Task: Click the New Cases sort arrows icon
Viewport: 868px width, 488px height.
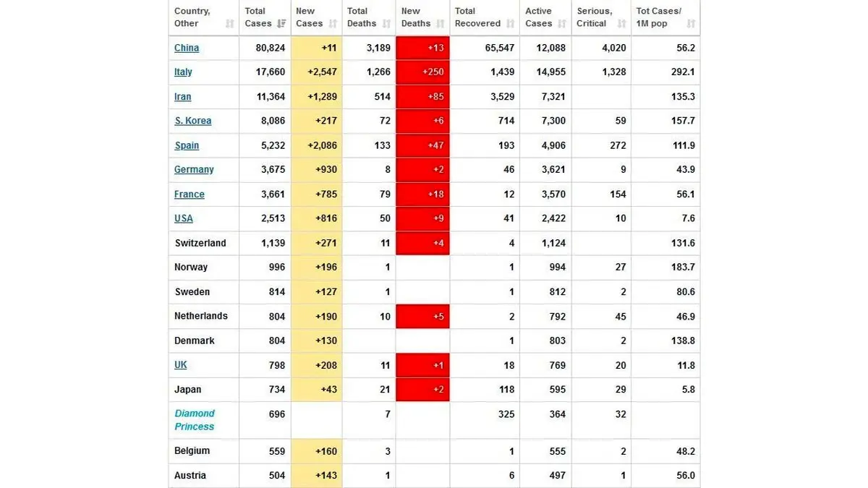Action: 333,24
